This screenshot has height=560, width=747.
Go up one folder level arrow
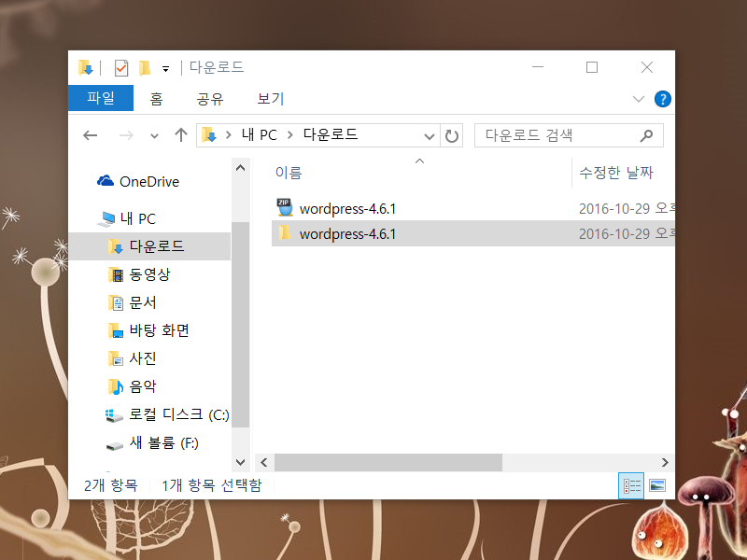coord(181,135)
